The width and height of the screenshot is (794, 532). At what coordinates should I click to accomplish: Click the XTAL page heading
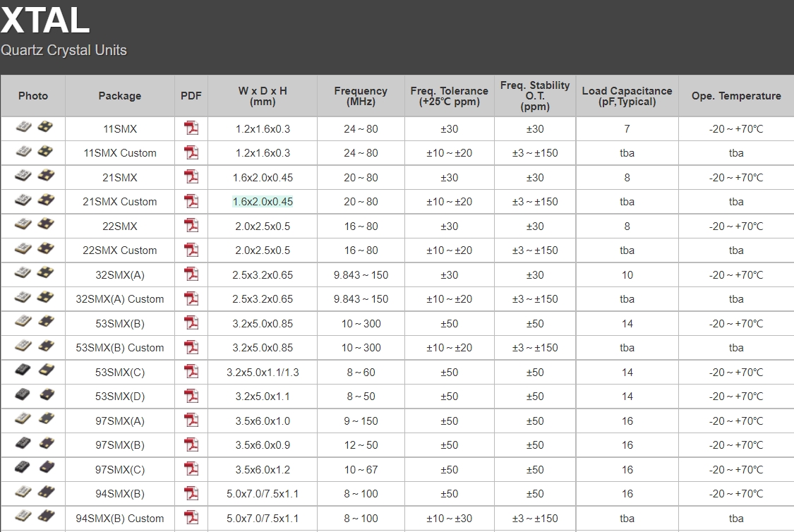pyautogui.click(x=45, y=21)
